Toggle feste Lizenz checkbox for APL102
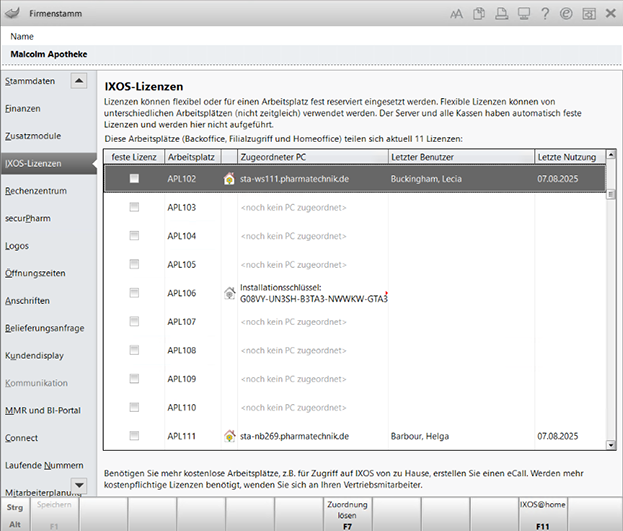 tap(134, 178)
